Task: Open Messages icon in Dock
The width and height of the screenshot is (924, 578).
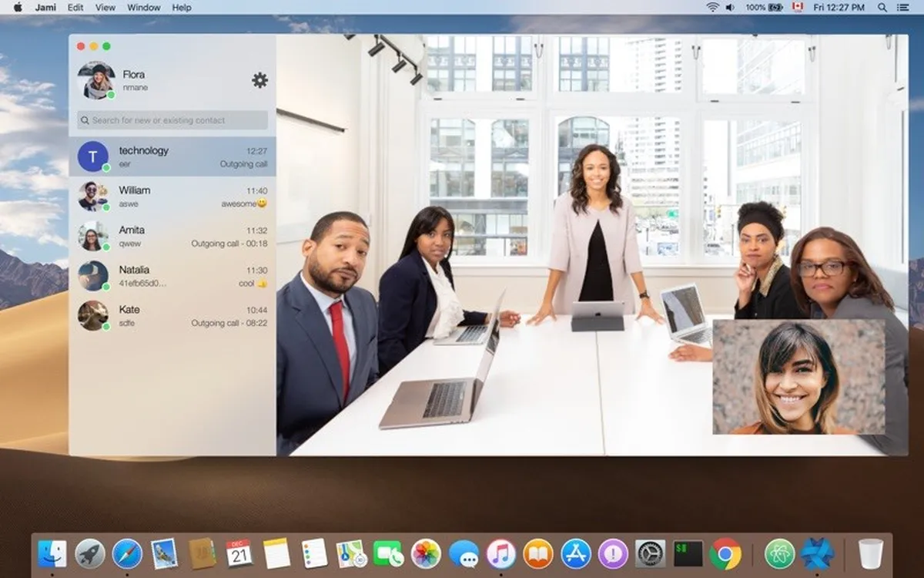Action: click(x=464, y=553)
